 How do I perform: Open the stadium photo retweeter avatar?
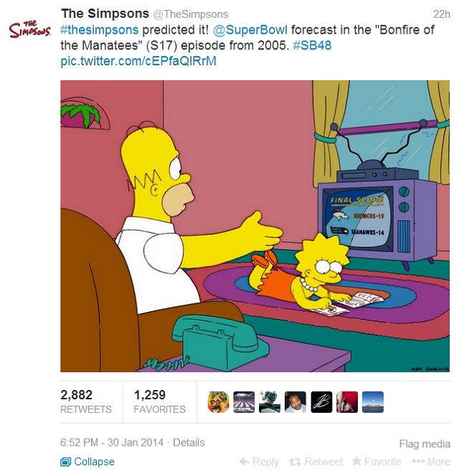(244, 402)
